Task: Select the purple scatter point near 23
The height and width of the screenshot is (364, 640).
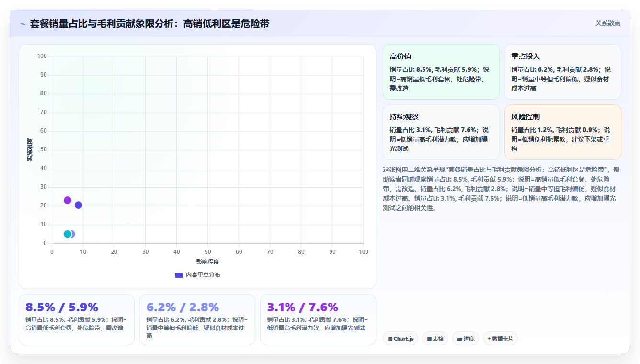Action: 68,200
